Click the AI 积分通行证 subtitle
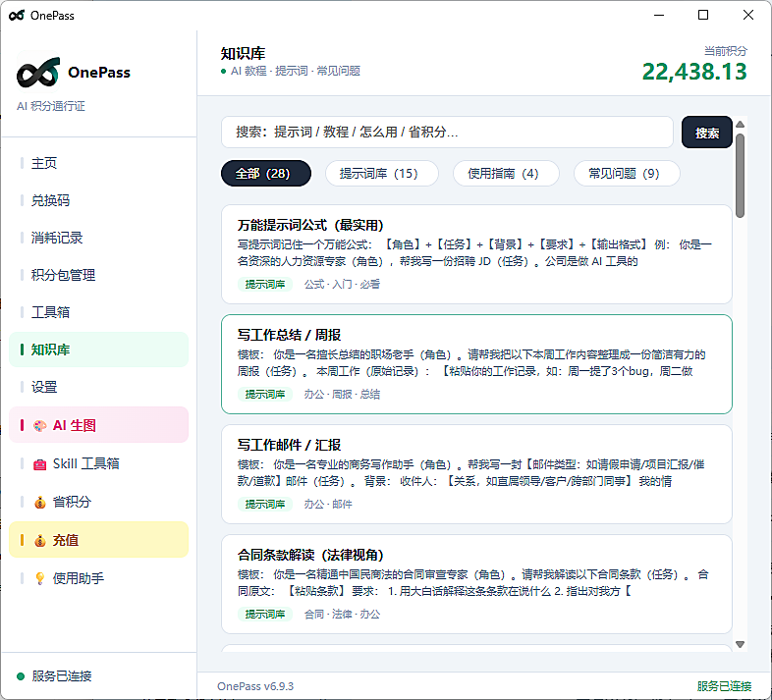The height and width of the screenshot is (700, 772). (x=51, y=106)
